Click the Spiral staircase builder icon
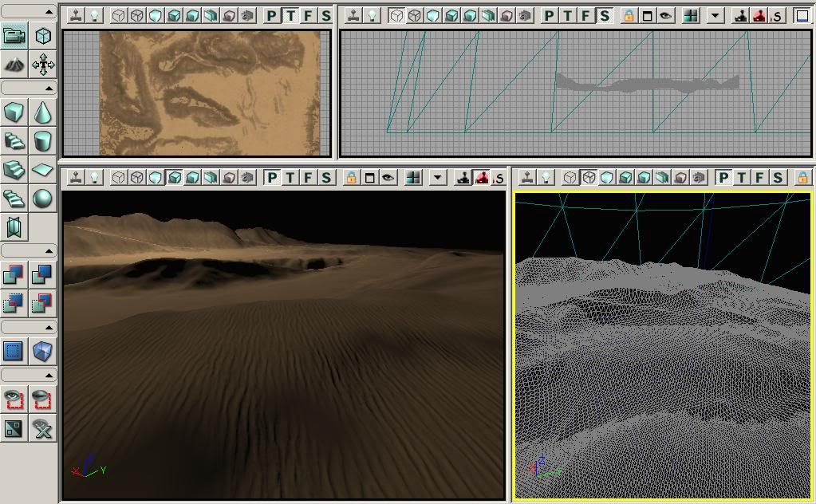This screenshot has width=816, height=504. tap(14, 198)
